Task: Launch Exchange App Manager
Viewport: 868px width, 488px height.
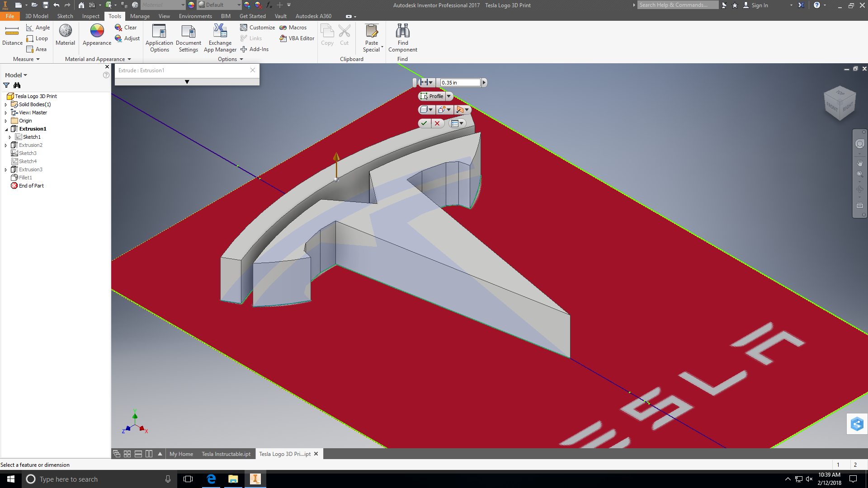Action: tap(220, 38)
